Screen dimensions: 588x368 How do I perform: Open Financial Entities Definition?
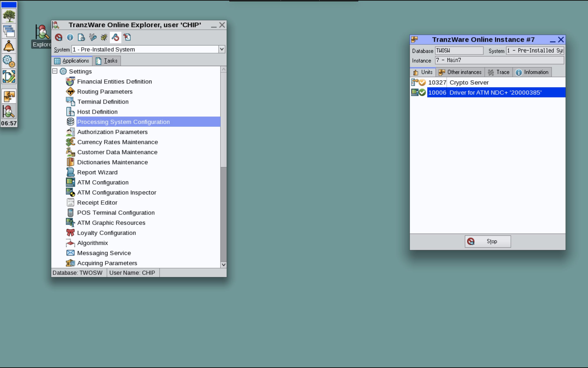pyautogui.click(x=115, y=82)
